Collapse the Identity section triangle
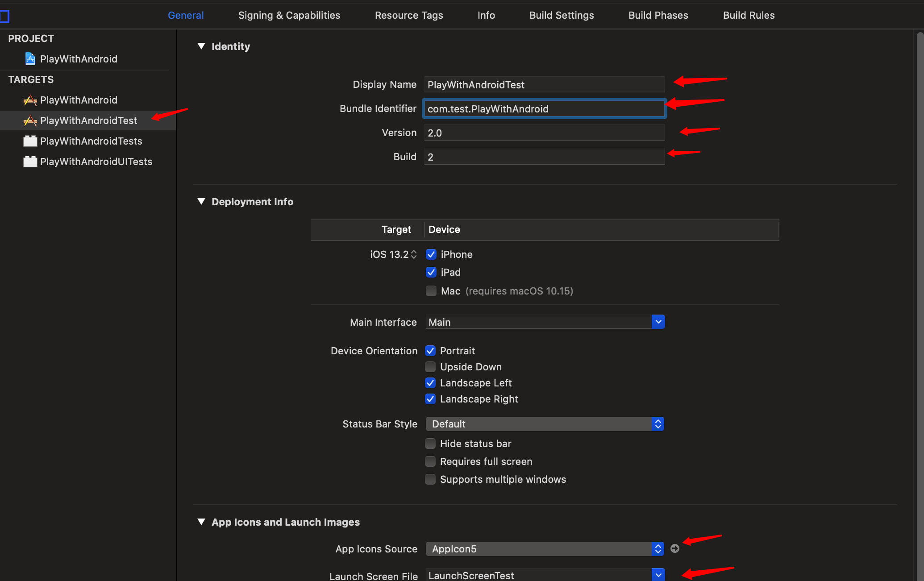The image size is (924, 581). coord(201,46)
